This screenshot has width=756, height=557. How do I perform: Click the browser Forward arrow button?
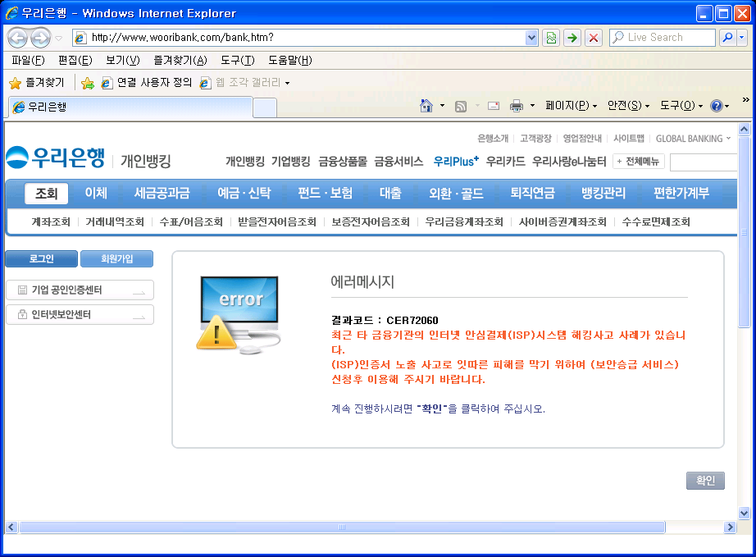[x=40, y=38]
